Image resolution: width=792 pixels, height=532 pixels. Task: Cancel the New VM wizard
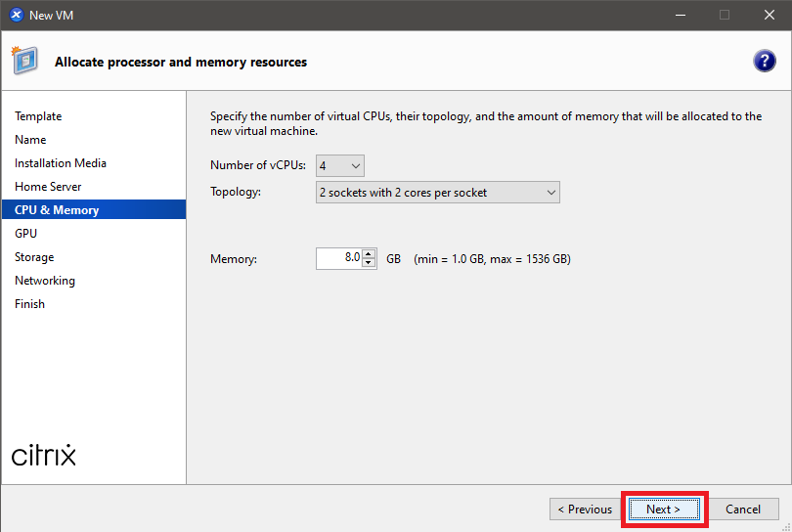[743, 510]
